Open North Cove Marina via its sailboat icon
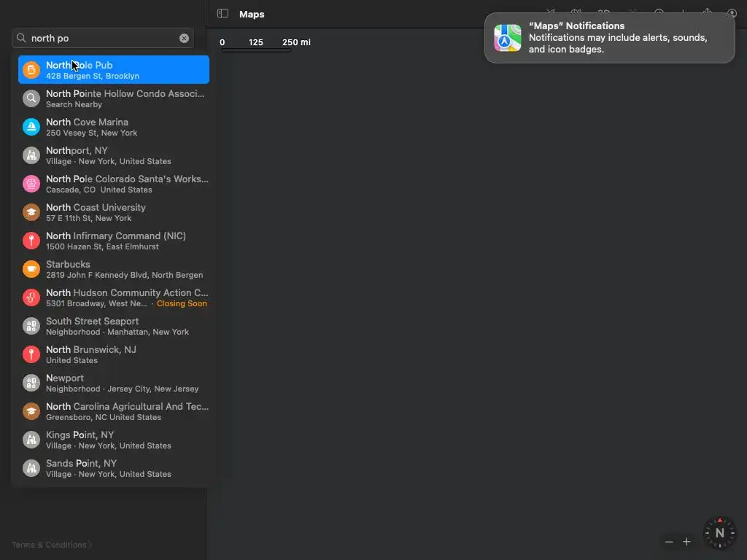This screenshot has height=560, width=747. tap(31, 127)
